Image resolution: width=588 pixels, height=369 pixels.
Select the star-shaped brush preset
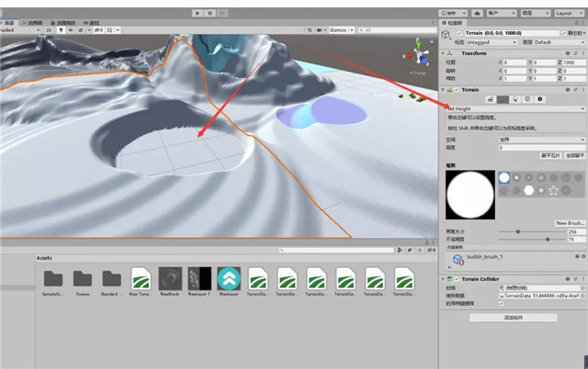[553, 190]
